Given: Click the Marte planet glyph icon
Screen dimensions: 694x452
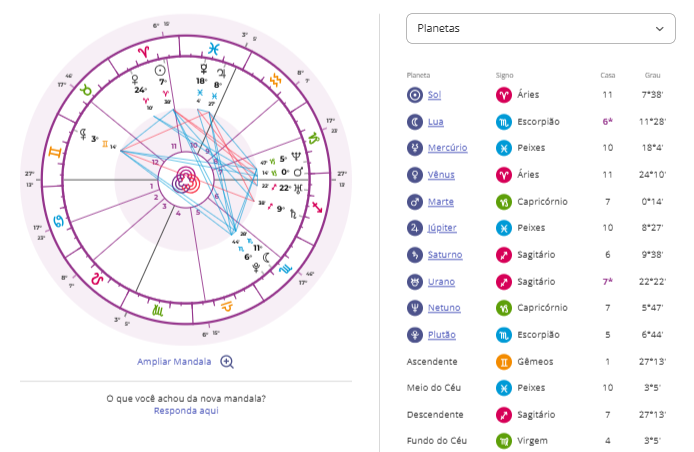Looking at the screenshot, I should click(414, 201).
